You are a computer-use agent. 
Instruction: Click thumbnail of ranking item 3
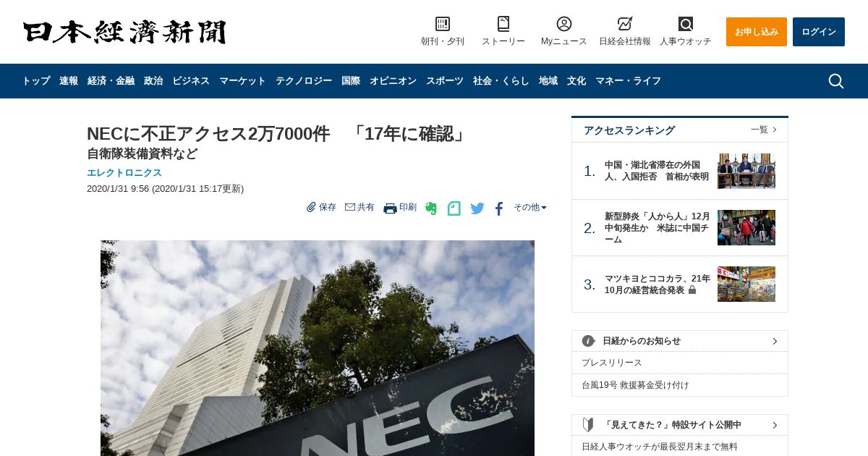tap(746, 284)
